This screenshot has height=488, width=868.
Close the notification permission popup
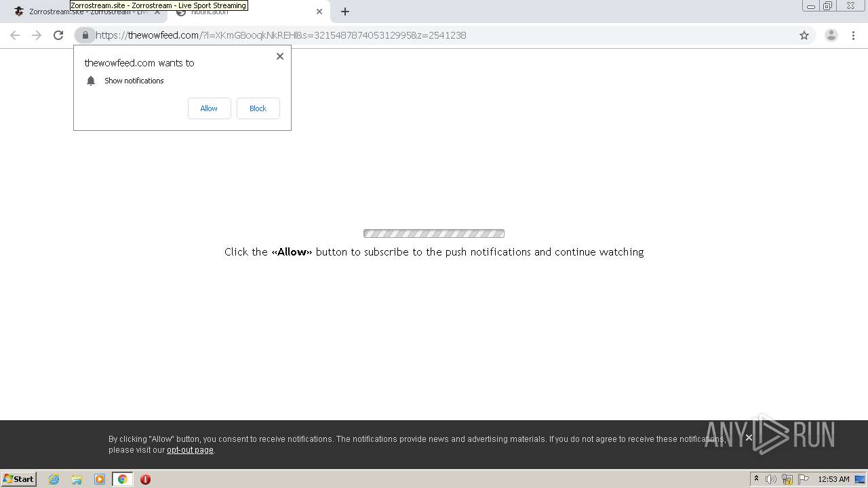click(279, 56)
